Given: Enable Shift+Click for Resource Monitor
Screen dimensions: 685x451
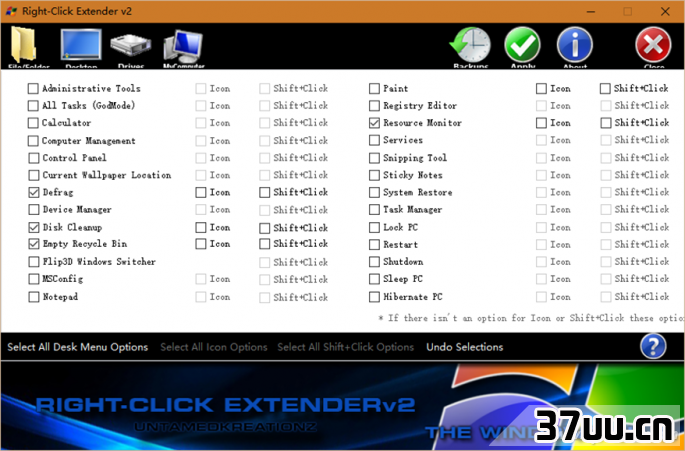Looking at the screenshot, I should 605,123.
